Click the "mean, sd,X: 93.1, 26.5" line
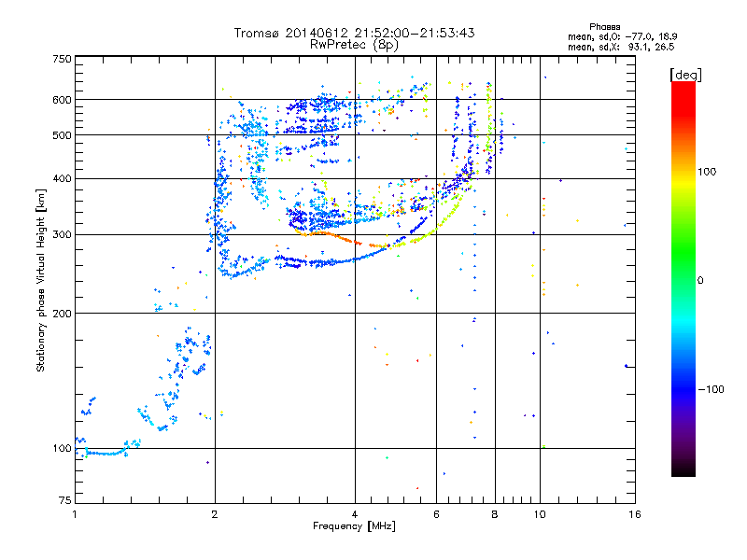This screenshot has width=747, height=560. pyautogui.click(x=621, y=47)
